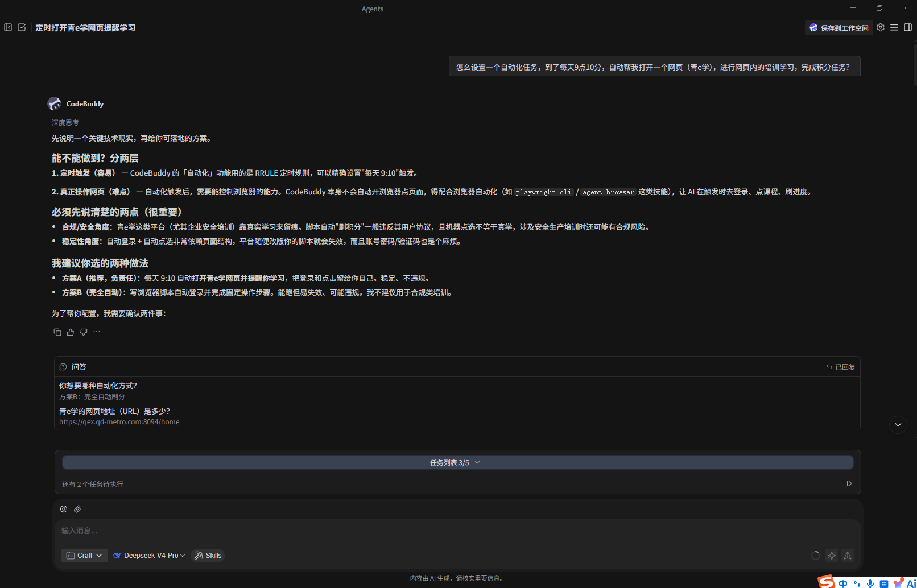
Task: Click the conversation title 定时打开青e学网页提醒学习
Action: (85, 28)
